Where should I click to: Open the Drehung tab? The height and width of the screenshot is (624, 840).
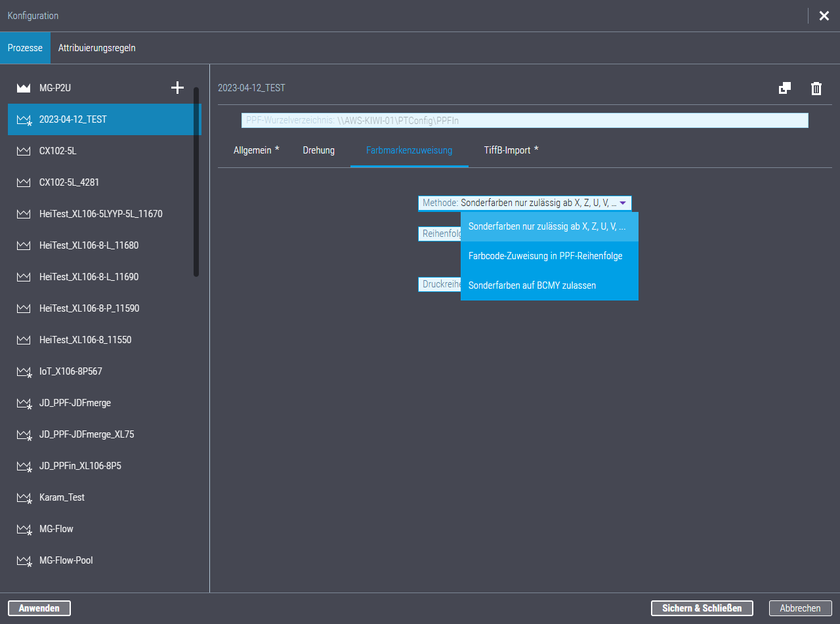(318, 150)
